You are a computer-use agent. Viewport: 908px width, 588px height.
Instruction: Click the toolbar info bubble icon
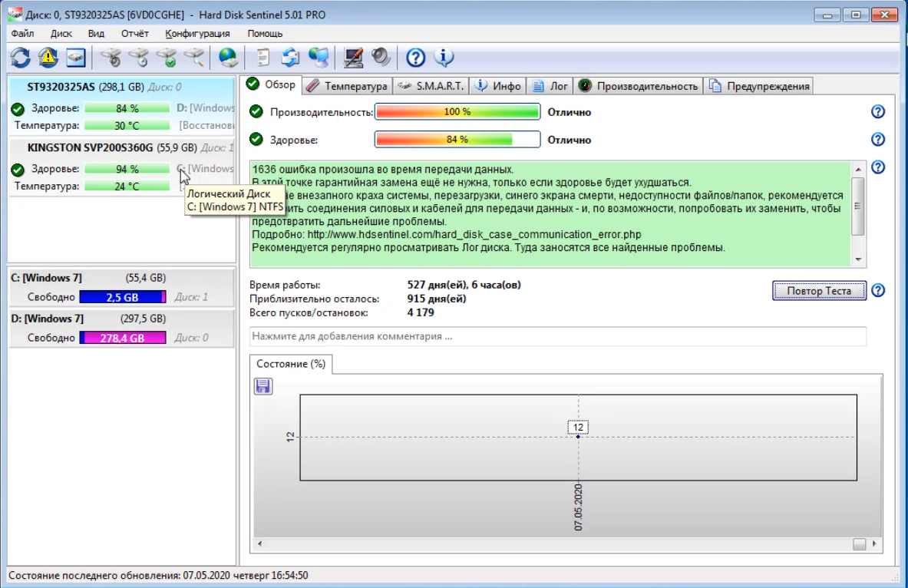click(x=444, y=58)
